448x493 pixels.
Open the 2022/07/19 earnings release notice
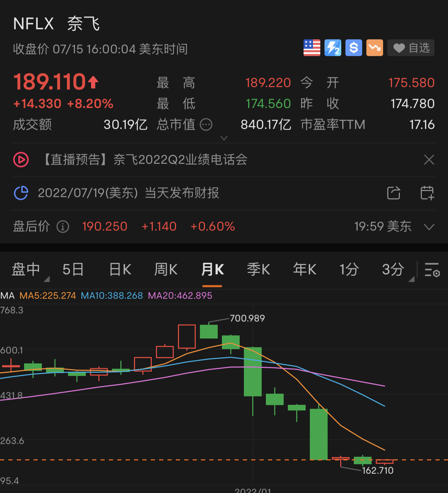[x=128, y=193]
